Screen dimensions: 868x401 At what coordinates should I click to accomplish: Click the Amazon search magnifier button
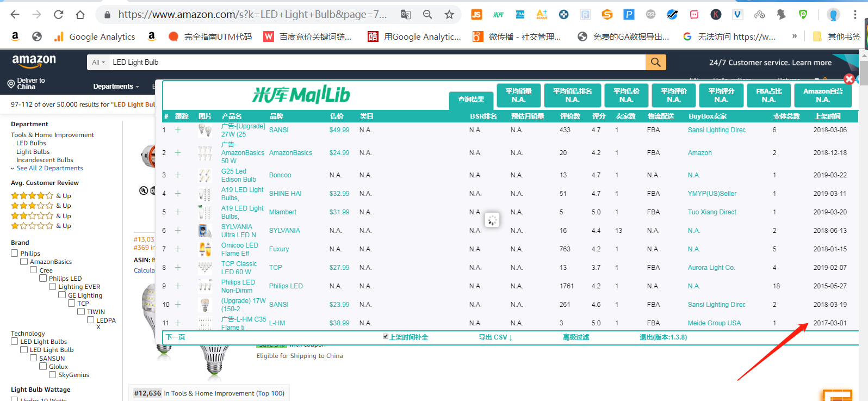tap(656, 62)
